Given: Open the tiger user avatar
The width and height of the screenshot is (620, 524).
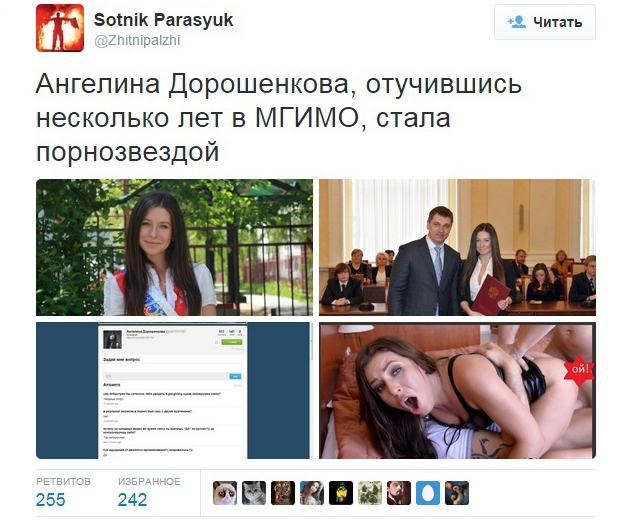Looking at the screenshot, I should click(x=283, y=493).
